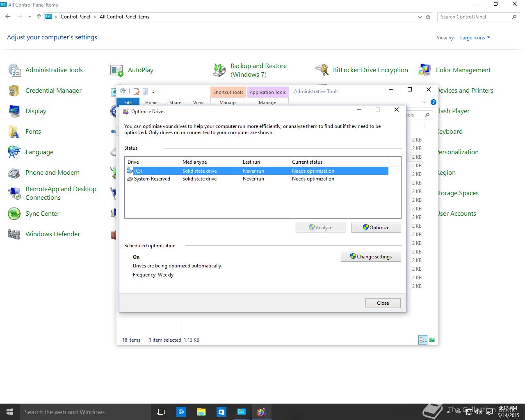Open Manage tab under Application Tools
Image resolution: width=525 pixels, height=420 pixels.
click(x=267, y=103)
